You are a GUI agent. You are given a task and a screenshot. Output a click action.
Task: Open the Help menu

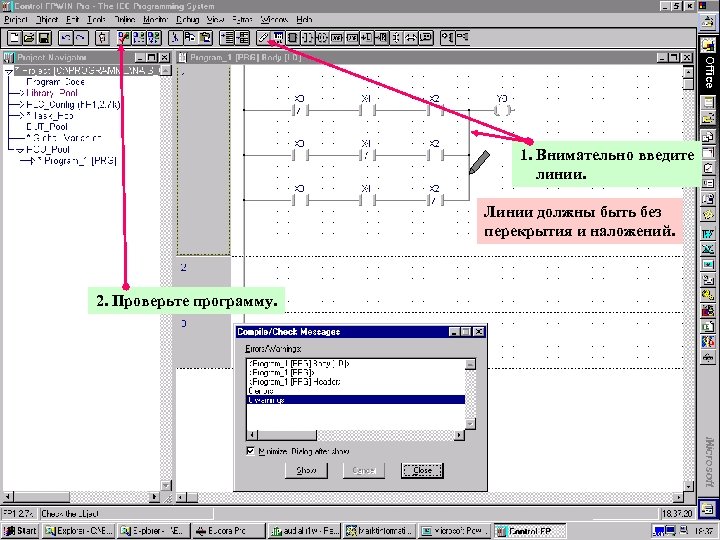[x=304, y=19]
